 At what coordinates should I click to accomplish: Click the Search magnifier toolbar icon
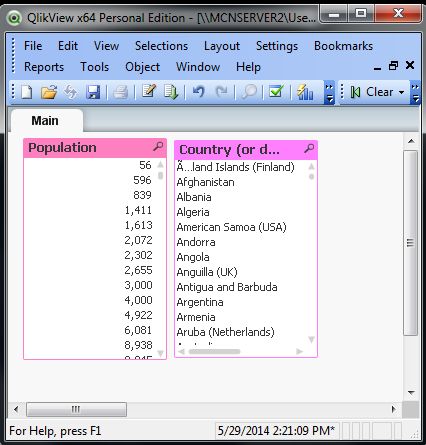coord(249,92)
